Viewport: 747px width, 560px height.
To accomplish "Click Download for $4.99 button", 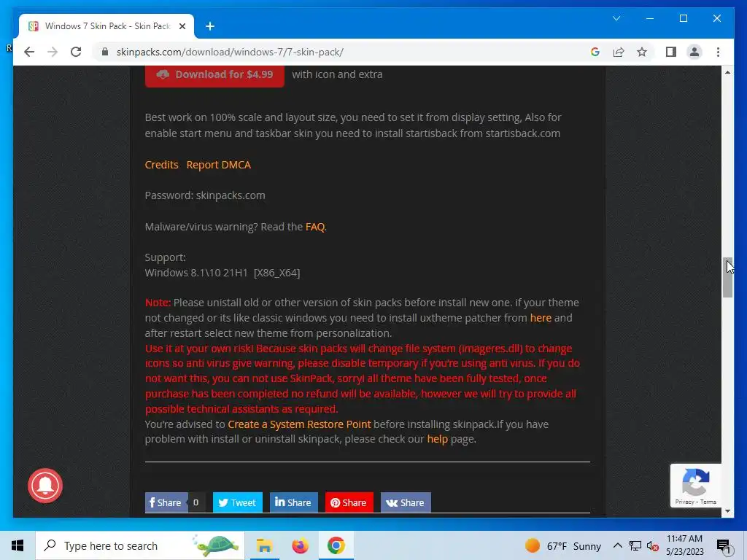I will coord(214,75).
